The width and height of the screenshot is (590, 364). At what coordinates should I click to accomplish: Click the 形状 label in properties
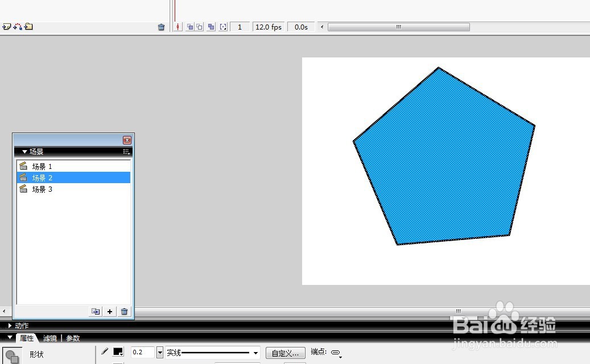pyautogui.click(x=36, y=354)
